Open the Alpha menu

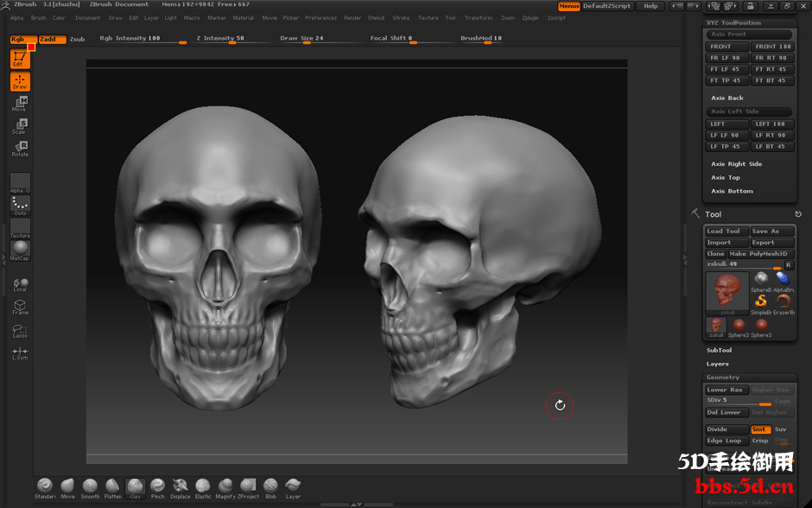click(x=16, y=17)
